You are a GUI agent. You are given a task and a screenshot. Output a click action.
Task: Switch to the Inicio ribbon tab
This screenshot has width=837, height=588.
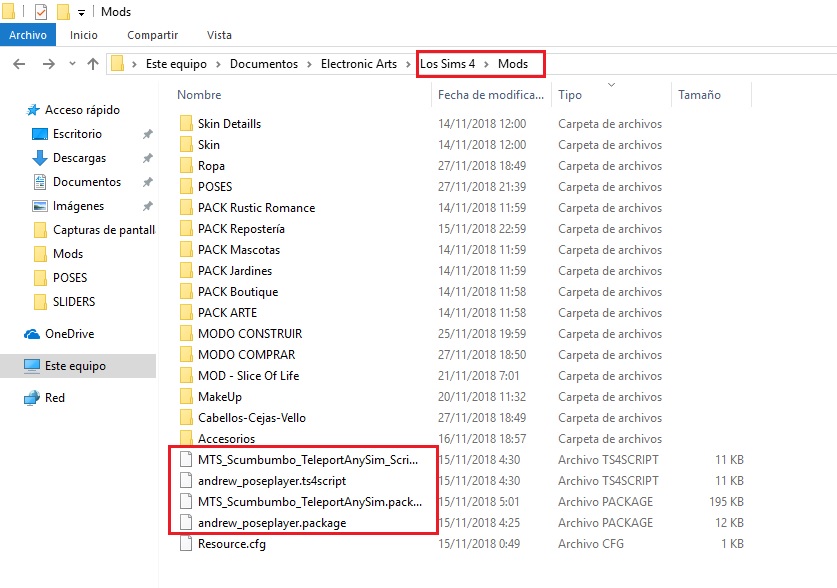tap(84, 35)
